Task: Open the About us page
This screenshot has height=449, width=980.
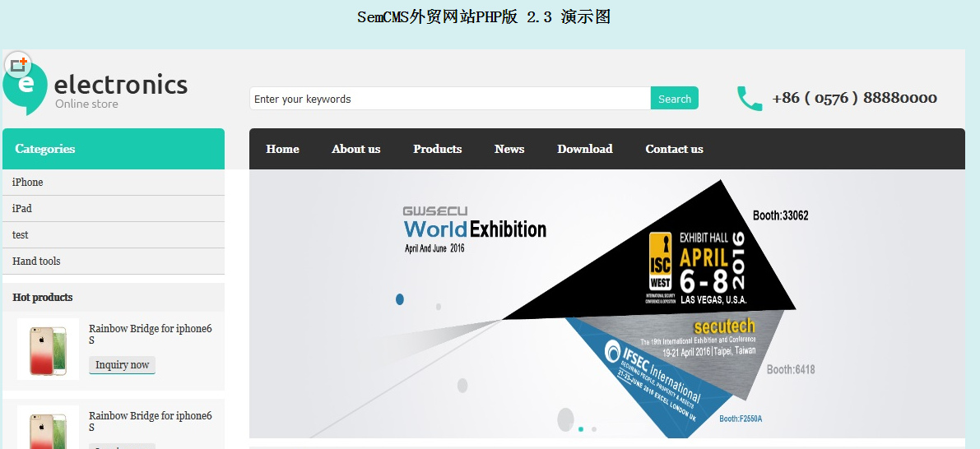Action: point(355,149)
